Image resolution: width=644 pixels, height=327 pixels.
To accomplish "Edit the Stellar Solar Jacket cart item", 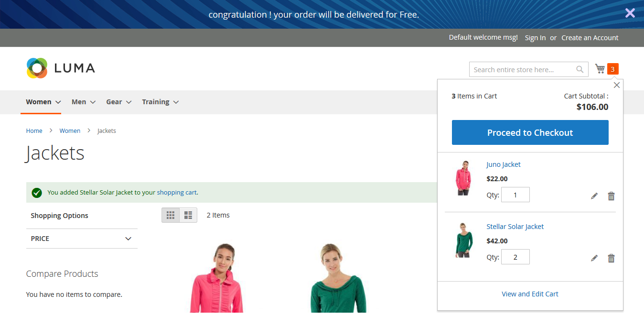I will coord(594,258).
